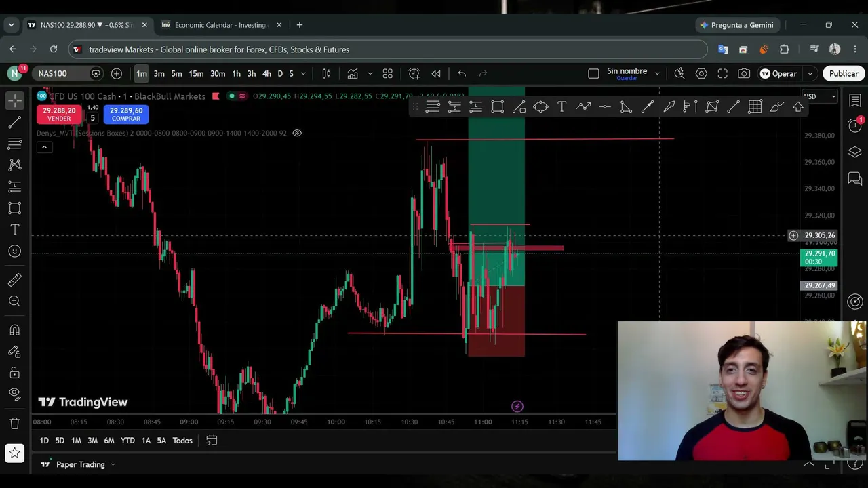Toggle hide all drawings eye icon

(14, 394)
